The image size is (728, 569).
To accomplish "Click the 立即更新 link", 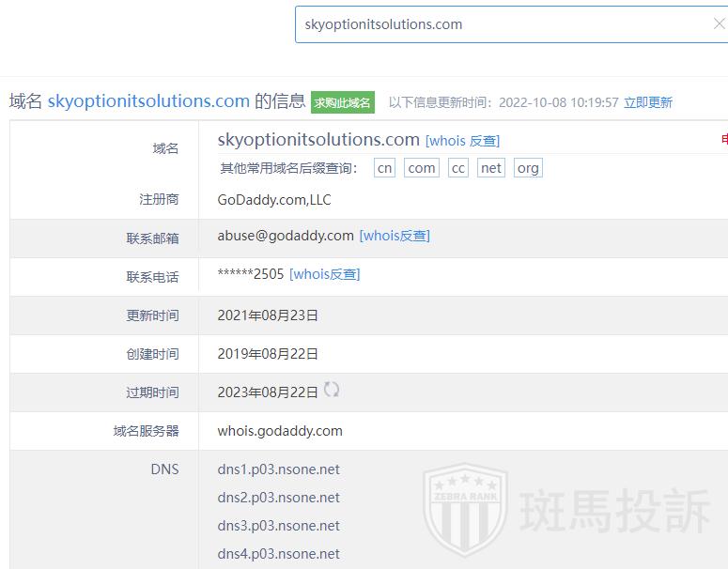I will [648, 102].
